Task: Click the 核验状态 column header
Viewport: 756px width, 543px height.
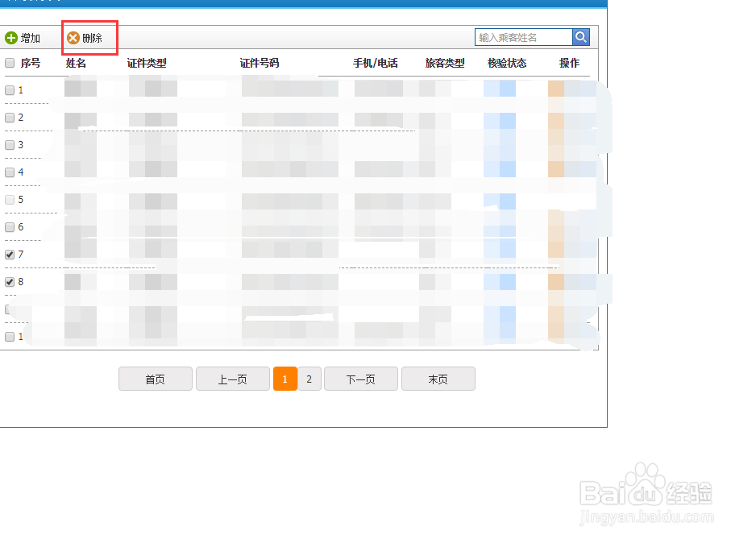Action: coord(507,62)
